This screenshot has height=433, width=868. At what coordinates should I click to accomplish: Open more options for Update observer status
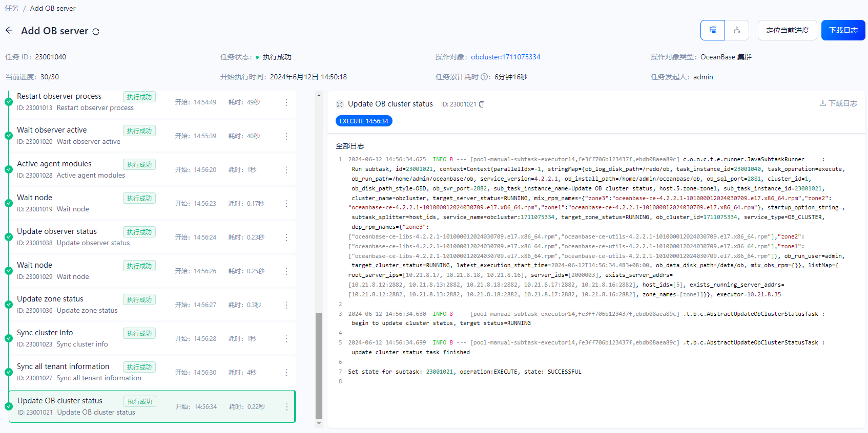click(x=286, y=237)
